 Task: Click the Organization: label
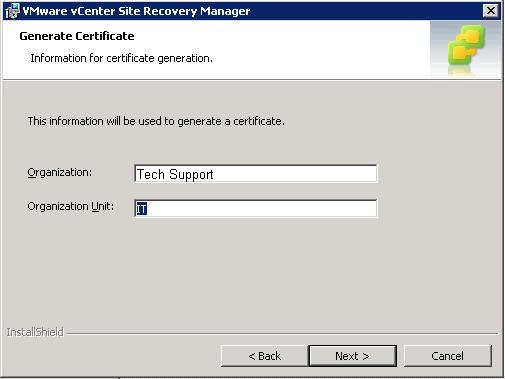[60, 172]
